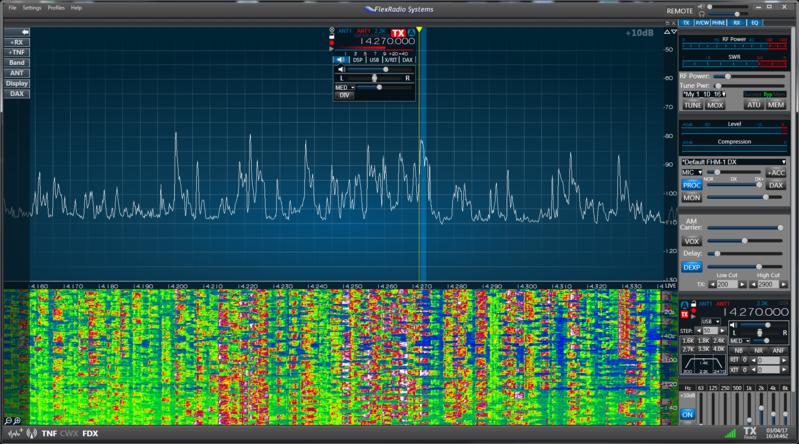The image size is (799, 444).
Task: Click the slice A icon in the RX panel
Action: (x=685, y=305)
